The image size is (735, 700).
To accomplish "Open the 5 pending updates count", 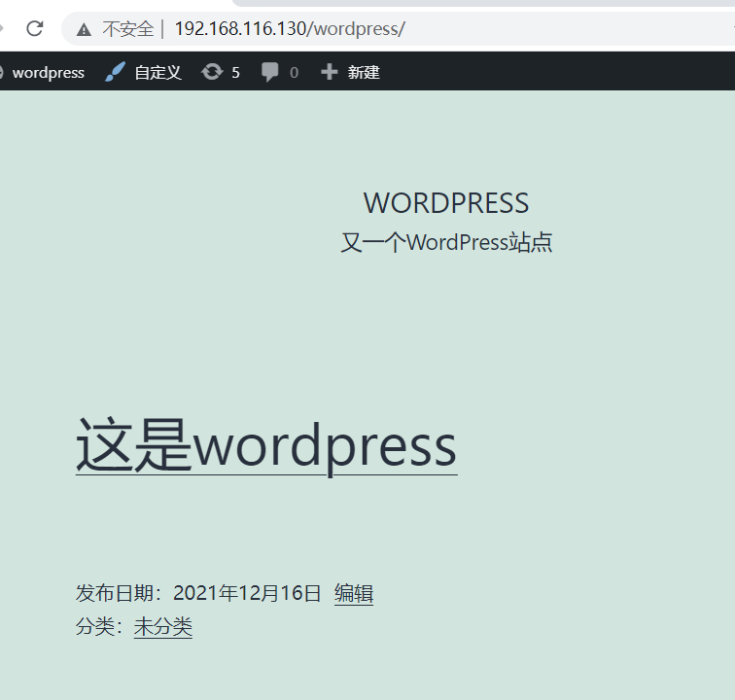I will tap(235, 73).
